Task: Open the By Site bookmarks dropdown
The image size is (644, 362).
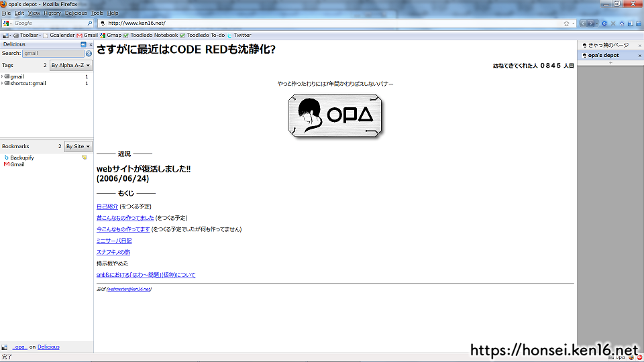Action: pos(78,146)
